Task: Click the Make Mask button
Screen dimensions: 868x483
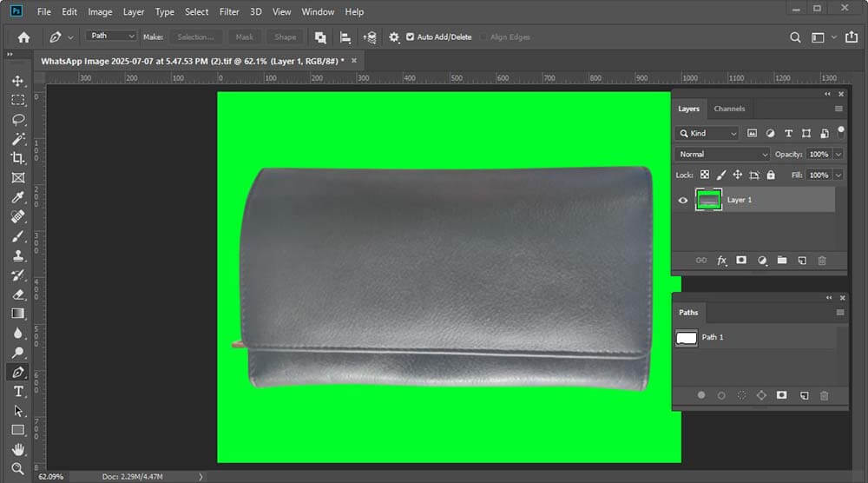Action: coord(245,37)
